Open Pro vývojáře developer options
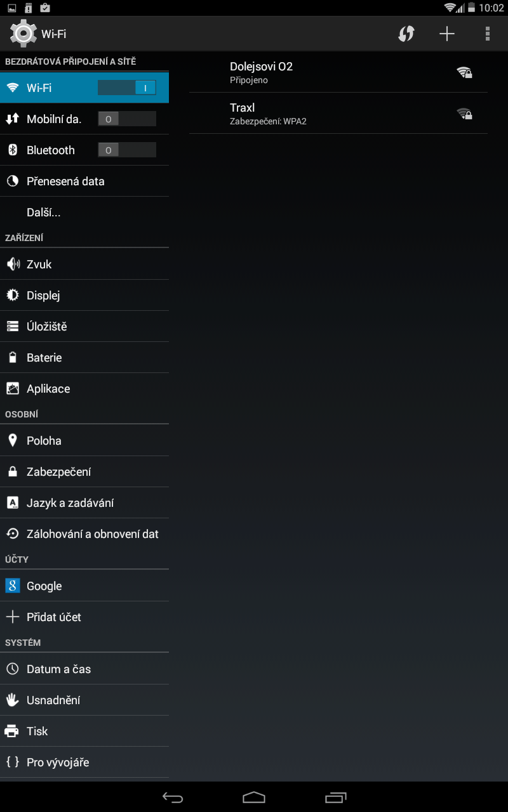The width and height of the screenshot is (508, 812). [84, 763]
